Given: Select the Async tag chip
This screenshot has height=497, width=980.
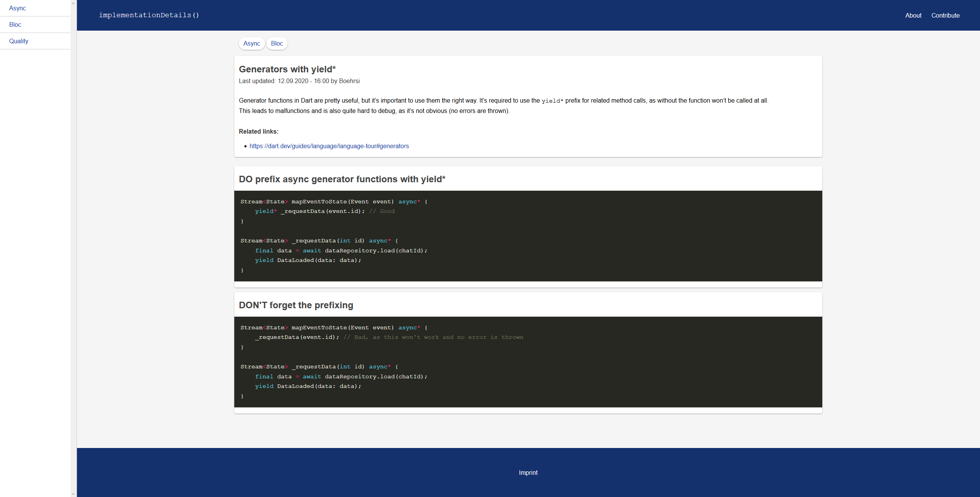Looking at the screenshot, I should (x=252, y=43).
